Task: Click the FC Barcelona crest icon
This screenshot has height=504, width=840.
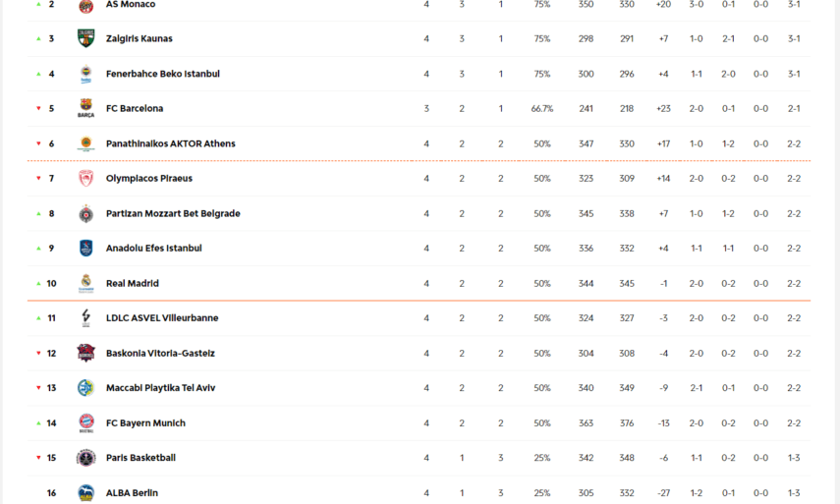Action: coord(85,108)
